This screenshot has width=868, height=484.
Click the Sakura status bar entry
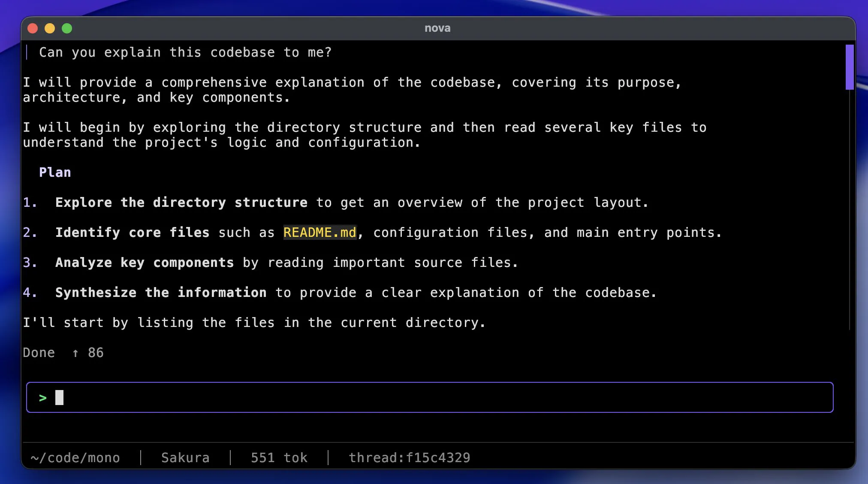tap(185, 458)
